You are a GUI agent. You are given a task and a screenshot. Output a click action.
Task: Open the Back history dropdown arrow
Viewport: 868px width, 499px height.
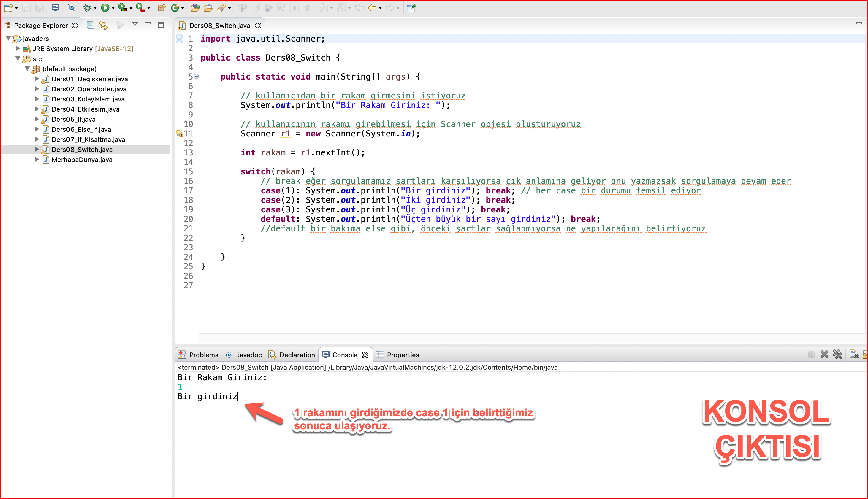click(380, 8)
